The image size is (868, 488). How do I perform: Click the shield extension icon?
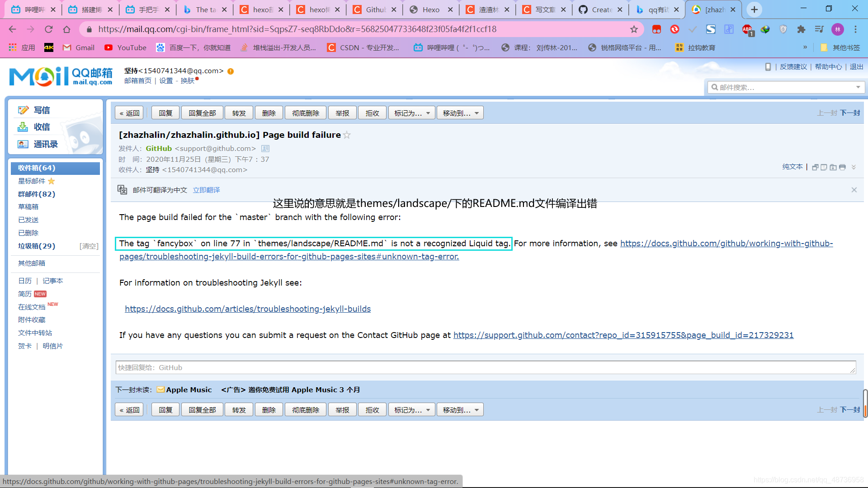click(x=783, y=29)
